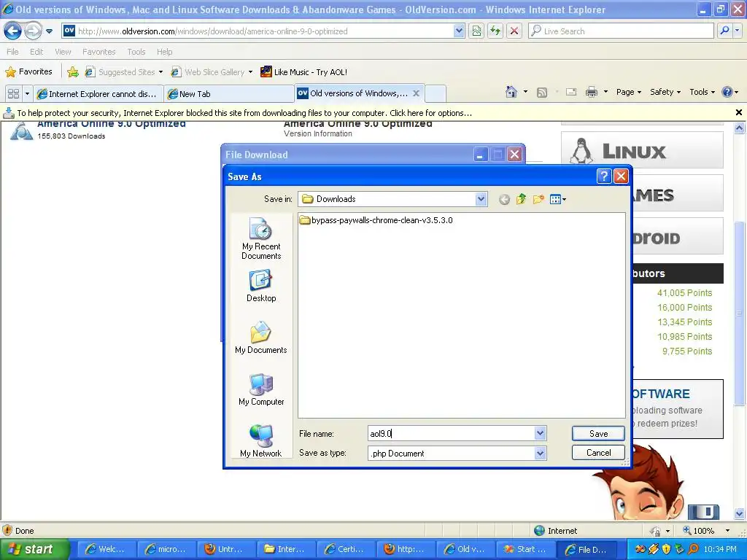
Task: Close the yellow information bar
Action: coord(739,112)
